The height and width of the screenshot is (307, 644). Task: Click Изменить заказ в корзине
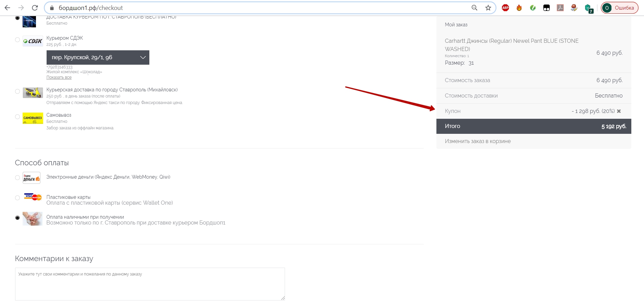tap(478, 141)
